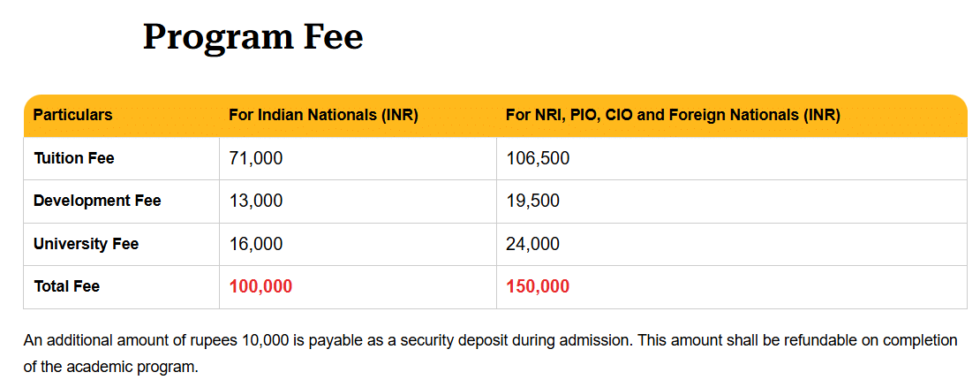This screenshot has width=980, height=380.
Task: Click the red 100,000 total fee
Action: (260, 286)
